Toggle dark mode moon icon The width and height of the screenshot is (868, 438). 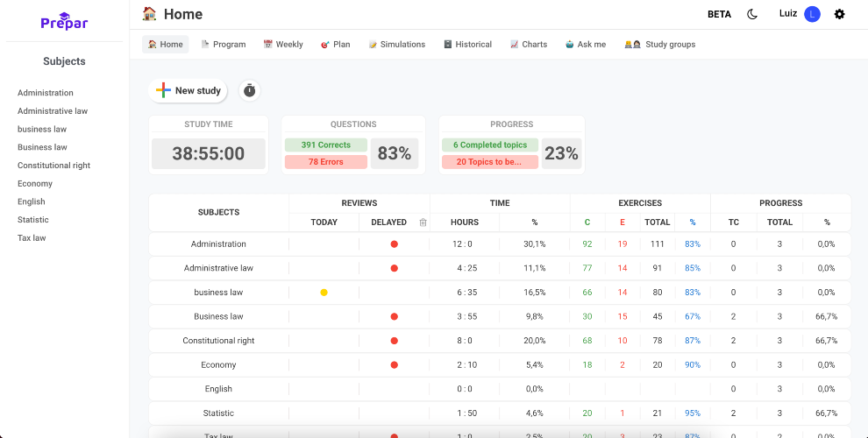pyautogui.click(x=751, y=14)
